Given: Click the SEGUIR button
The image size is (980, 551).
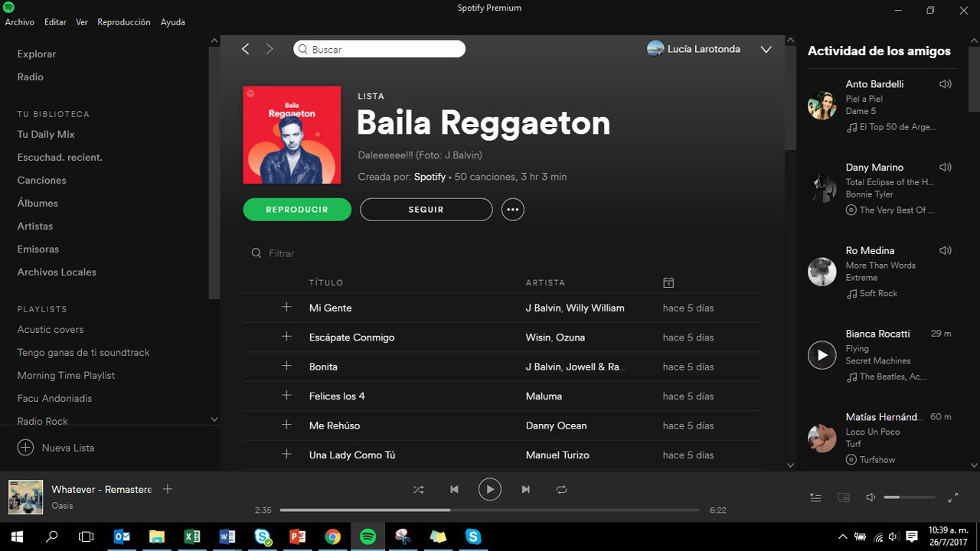Looking at the screenshot, I should pyautogui.click(x=426, y=210).
